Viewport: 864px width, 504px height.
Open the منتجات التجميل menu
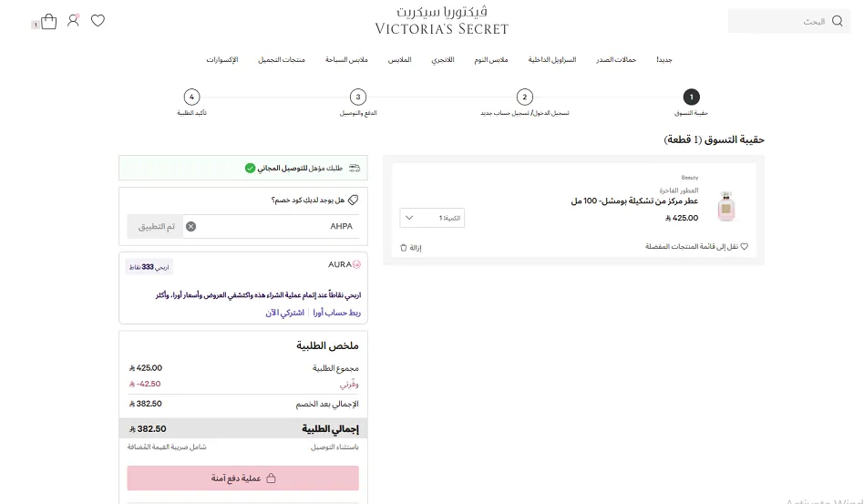pos(282,59)
